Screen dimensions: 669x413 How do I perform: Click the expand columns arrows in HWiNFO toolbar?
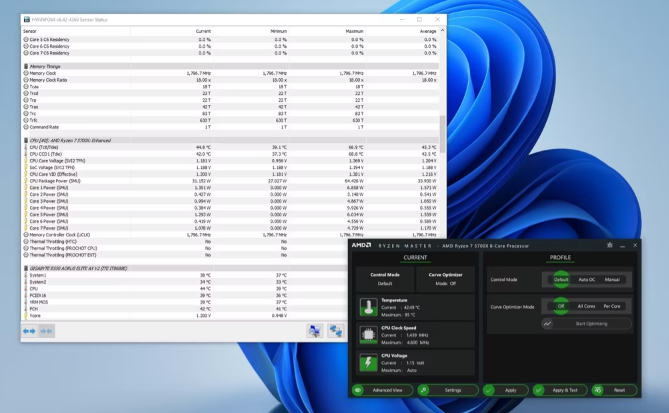click(29, 331)
